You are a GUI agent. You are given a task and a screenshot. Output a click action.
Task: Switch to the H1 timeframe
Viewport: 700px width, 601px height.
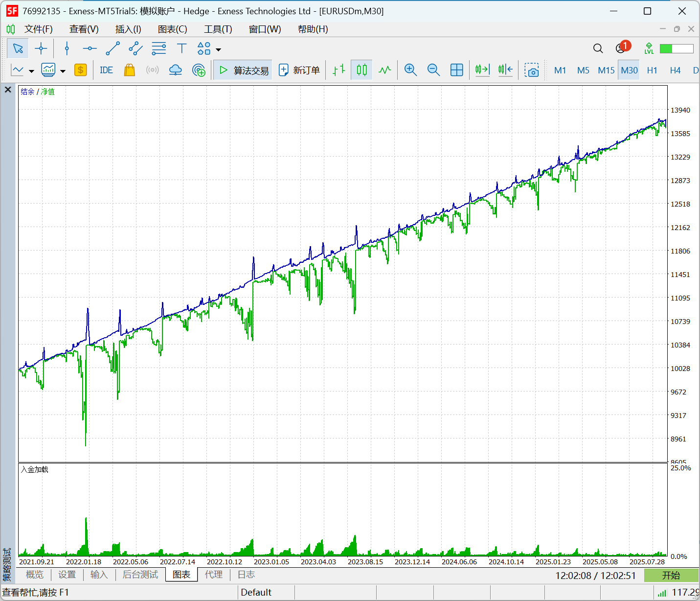click(652, 70)
